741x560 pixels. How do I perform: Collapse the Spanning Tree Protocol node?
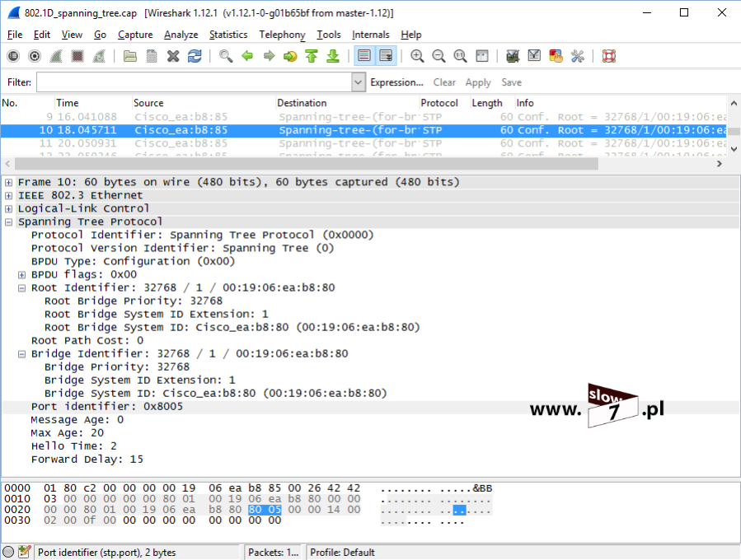click(x=8, y=222)
